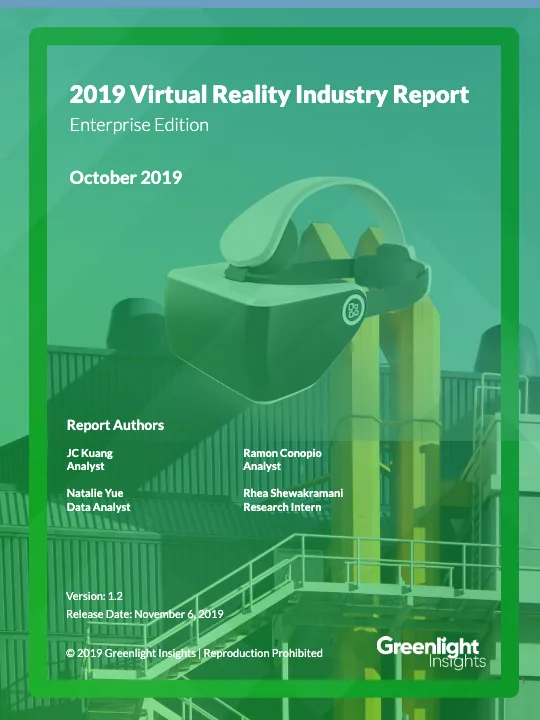Click the "Data Analyst" role label

tap(98, 507)
